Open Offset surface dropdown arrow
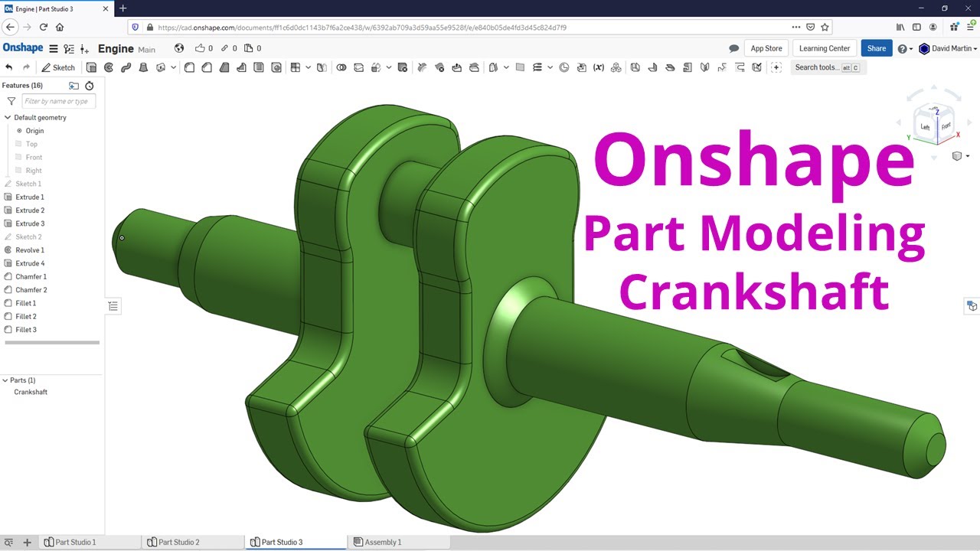The image size is (980, 551). coord(506,67)
